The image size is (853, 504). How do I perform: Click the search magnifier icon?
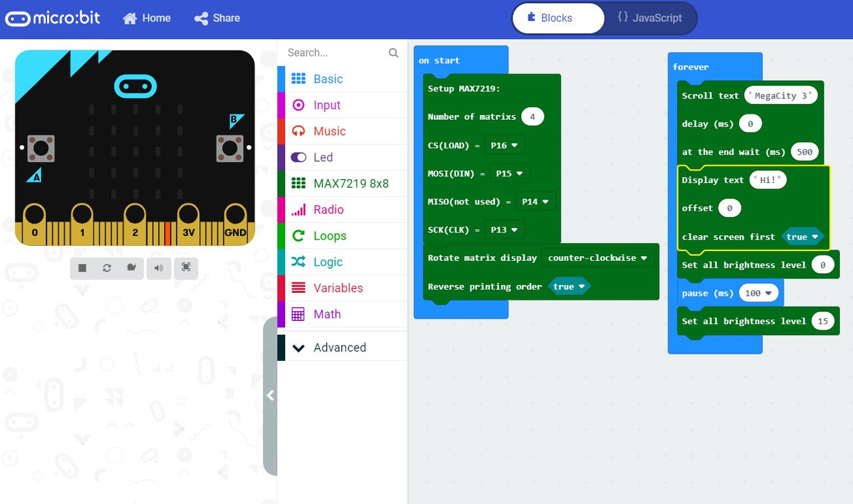pos(393,53)
